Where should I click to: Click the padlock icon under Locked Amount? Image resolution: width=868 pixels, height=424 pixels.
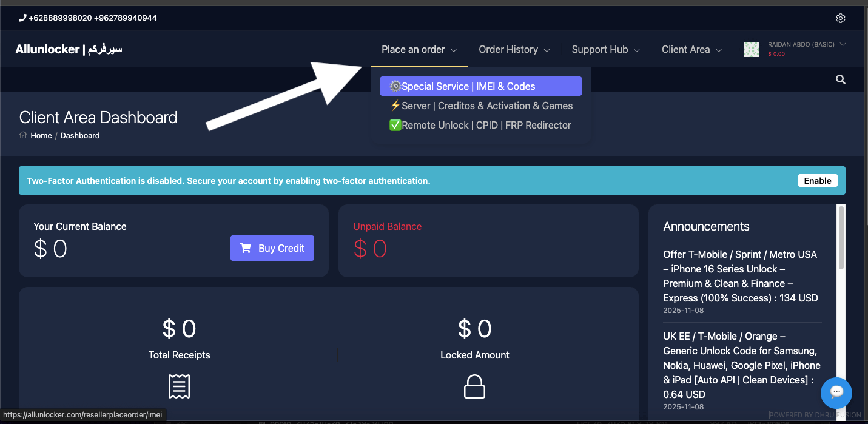pos(474,386)
